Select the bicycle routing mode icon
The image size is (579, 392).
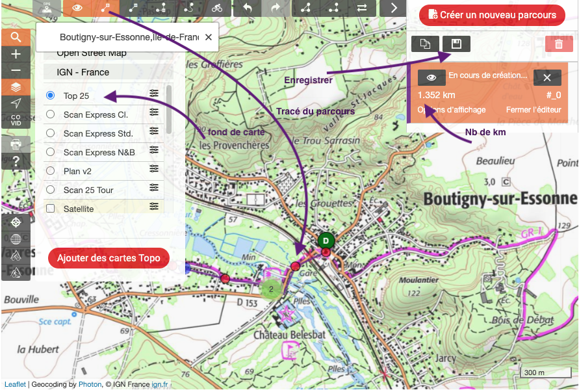(217, 8)
